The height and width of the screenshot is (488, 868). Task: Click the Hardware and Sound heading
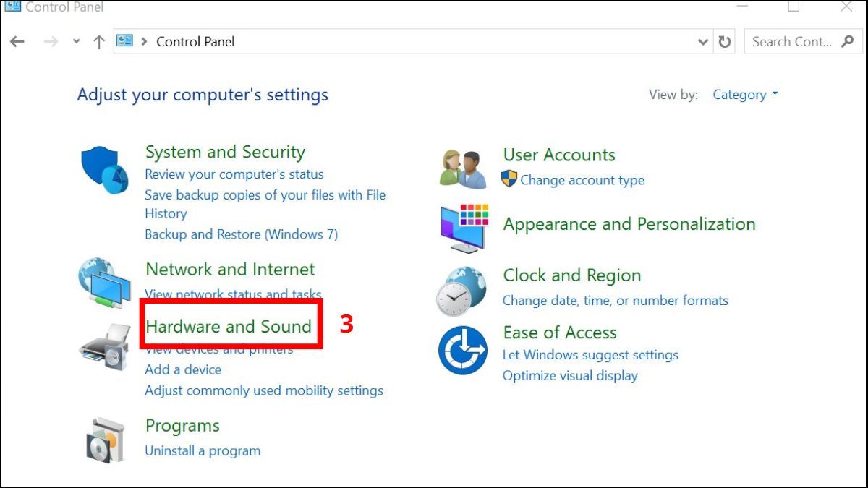[229, 327]
